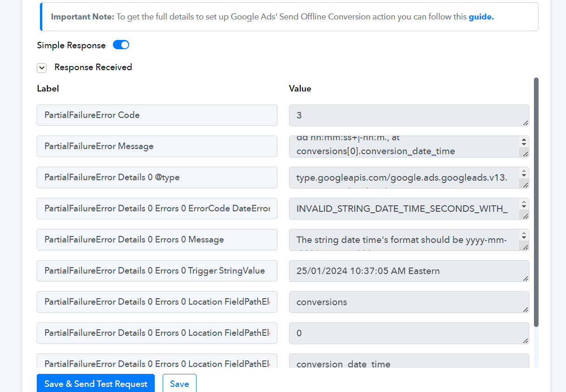Viewport: 566px width, 392px height.
Task: Toggle the Simple Response switch
Action: point(121,45)
